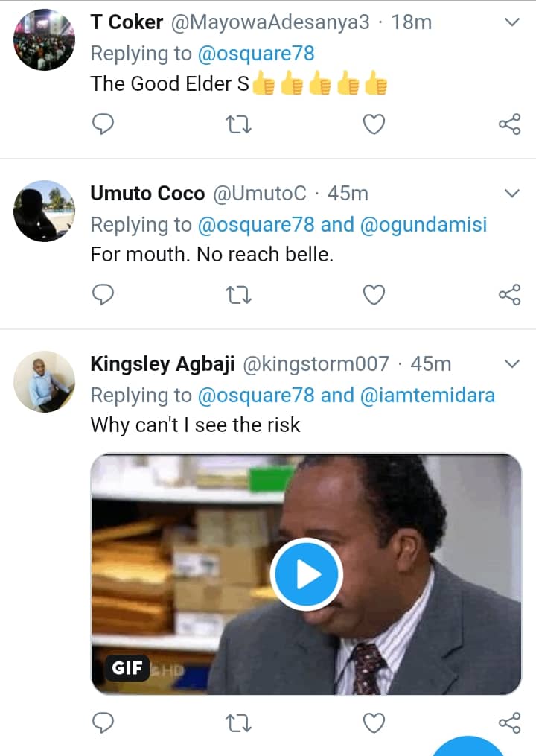Image resolution: width=536 pixels, height=756 pixels.
Task: Share Umuto Coco's tweet
Action: 509,296
